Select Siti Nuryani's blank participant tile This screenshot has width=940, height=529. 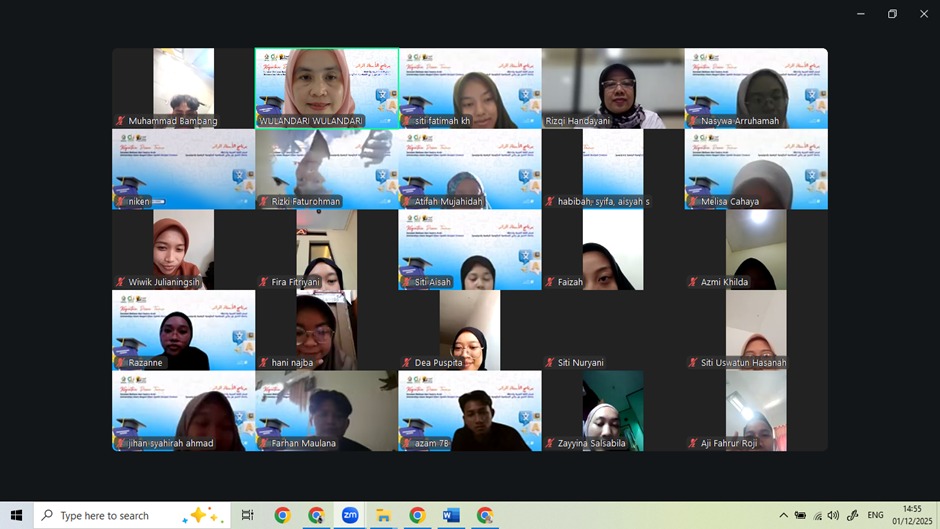(x=613, y=330)
